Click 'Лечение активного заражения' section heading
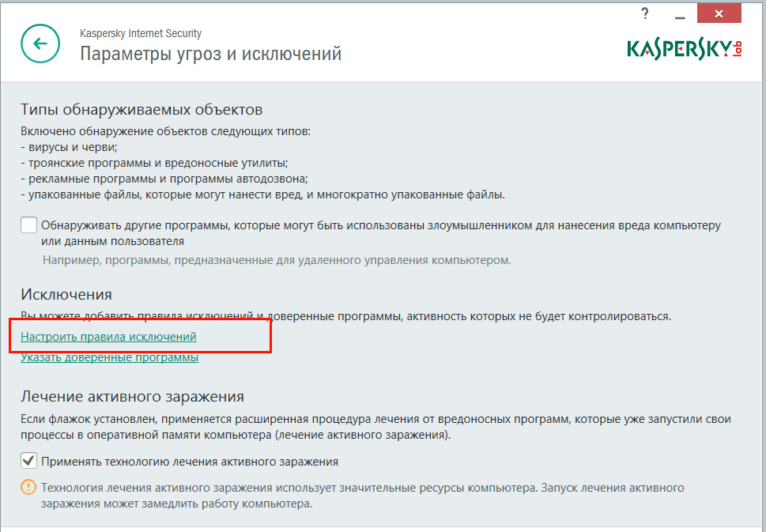Image resolution: width=766 pixels, height=532 pixels. tap(132, 396)
